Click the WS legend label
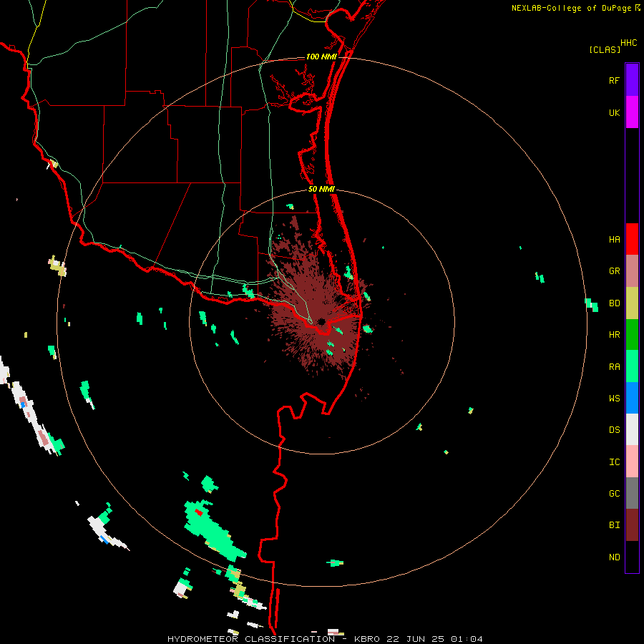This screenshot has width=644, height=644. (614, 399)
